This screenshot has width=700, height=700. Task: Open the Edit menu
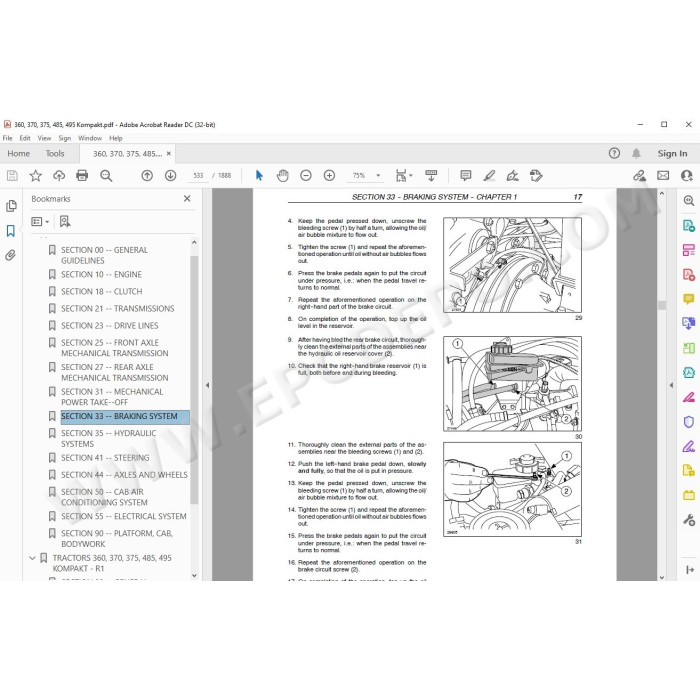pyautogui.click(x=25, y=138)
